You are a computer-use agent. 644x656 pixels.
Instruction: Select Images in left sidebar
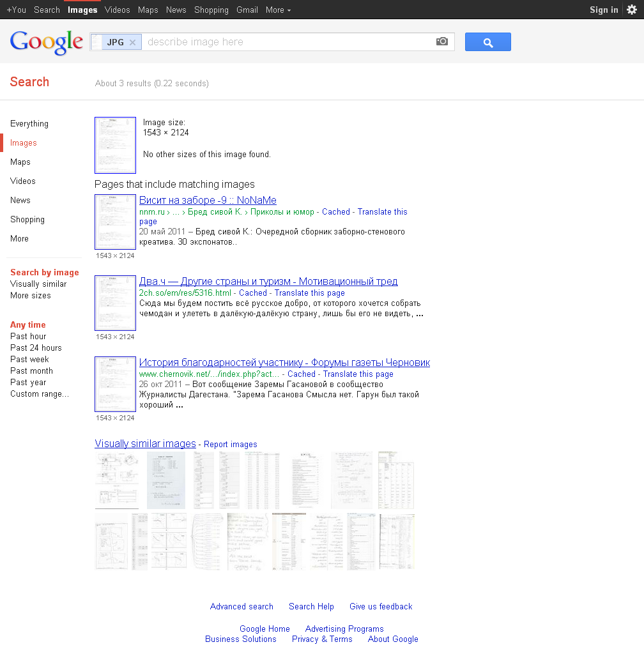24,142
